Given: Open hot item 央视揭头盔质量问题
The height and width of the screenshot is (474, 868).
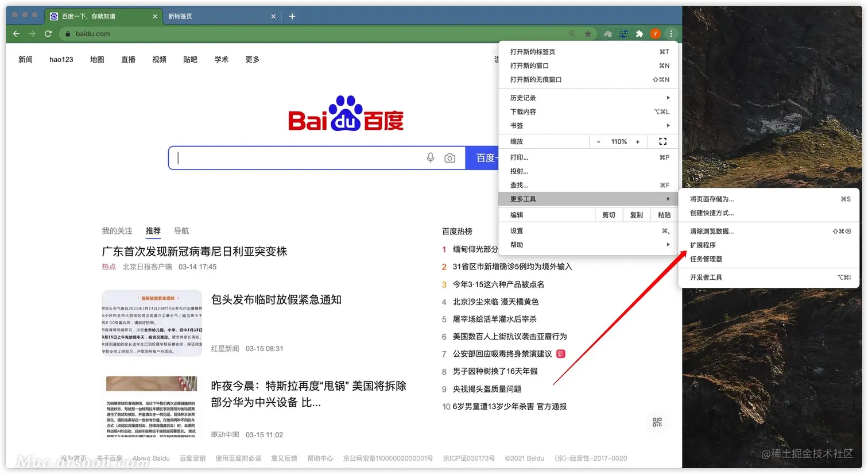Looking at the screenshot, I should (487, 389).
